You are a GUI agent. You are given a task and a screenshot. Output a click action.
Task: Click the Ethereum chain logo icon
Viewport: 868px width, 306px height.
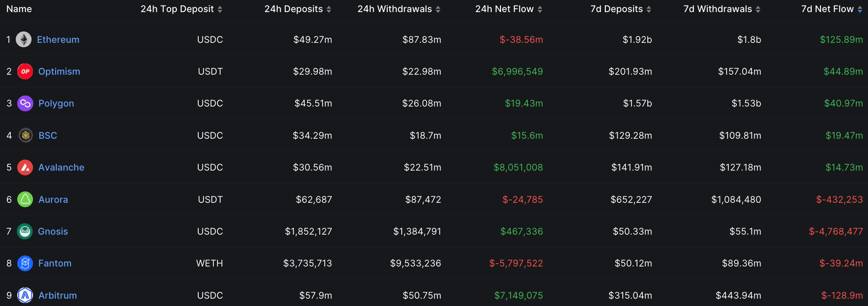tap(24, 40)
